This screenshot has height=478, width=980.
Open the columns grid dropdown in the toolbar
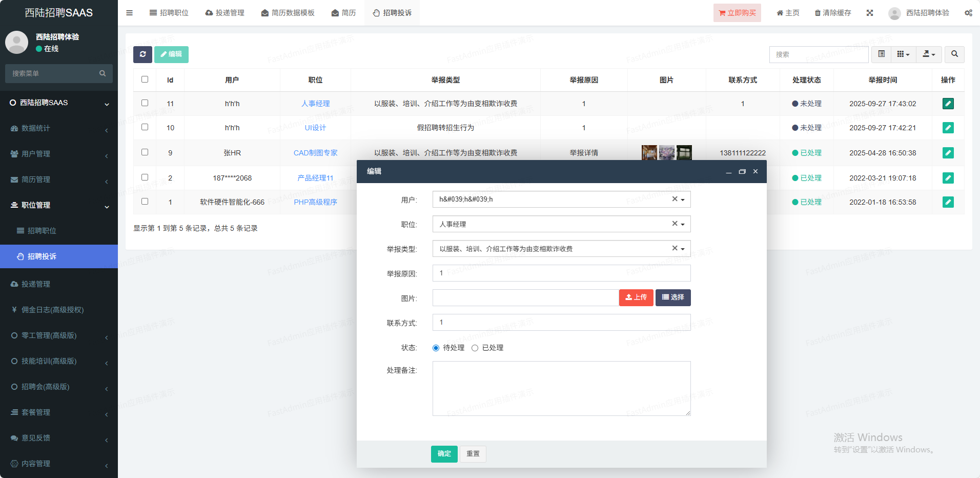click(x=903, y=54)
